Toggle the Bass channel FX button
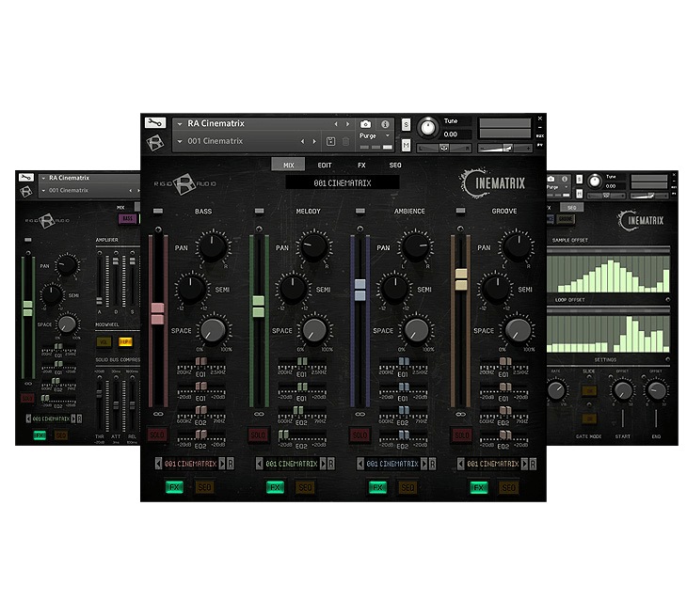687x616 pixels. click(174, 487)
